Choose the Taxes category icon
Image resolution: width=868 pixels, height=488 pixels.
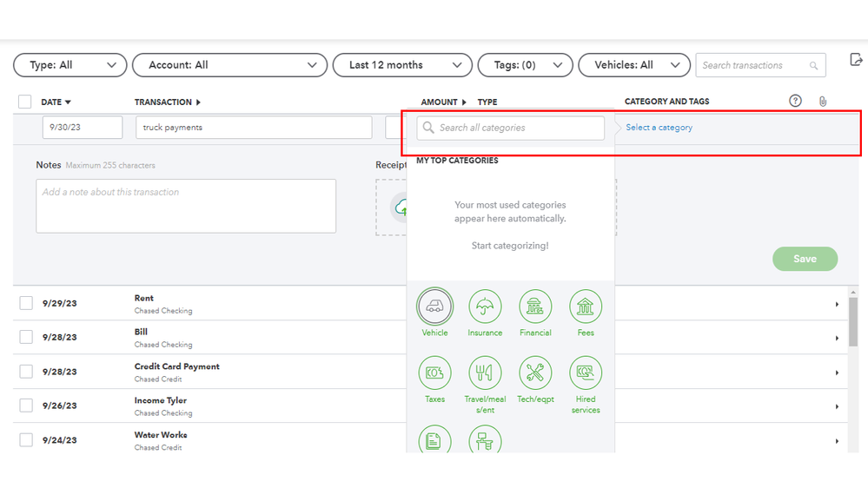[x=434, y=373]
